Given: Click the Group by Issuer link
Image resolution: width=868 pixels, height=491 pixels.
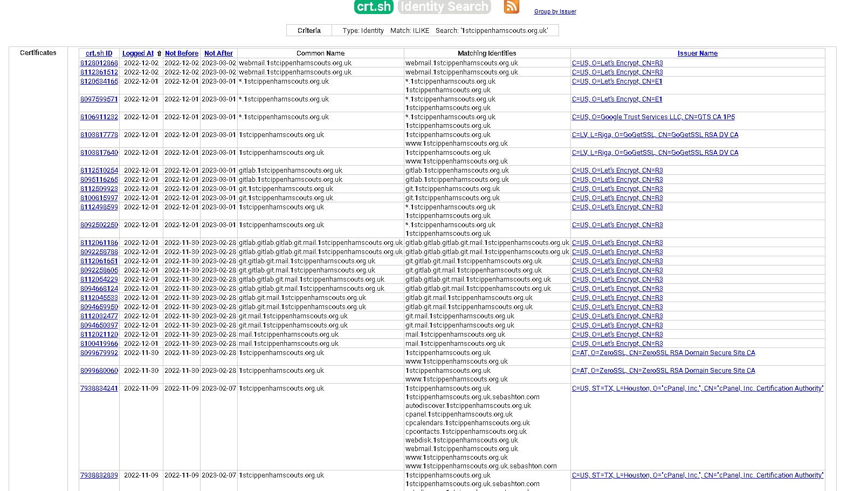Looking at the screenshot, I should coord(555,11).
